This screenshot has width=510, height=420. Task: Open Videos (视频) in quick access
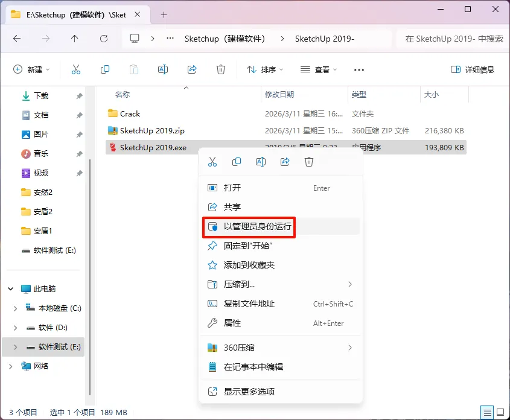(41, 173)
